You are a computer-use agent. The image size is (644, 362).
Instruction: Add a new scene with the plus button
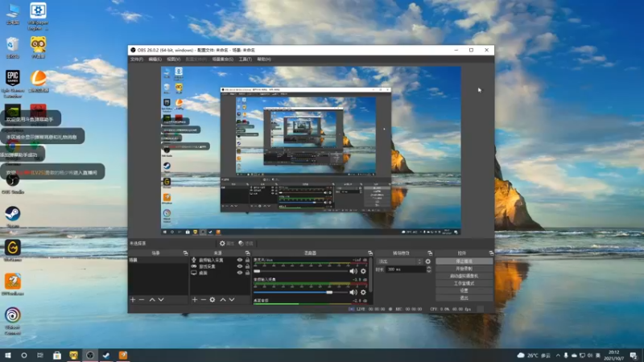(133, 300)
